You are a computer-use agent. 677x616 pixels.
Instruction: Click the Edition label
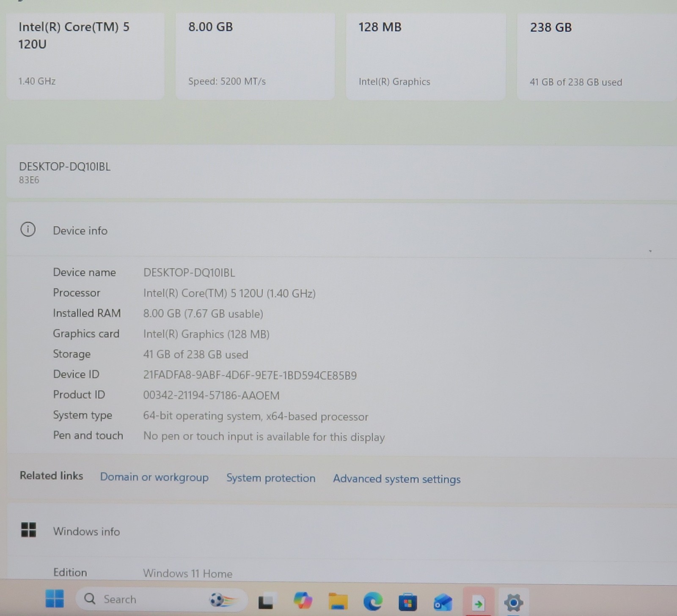point(70,572)
